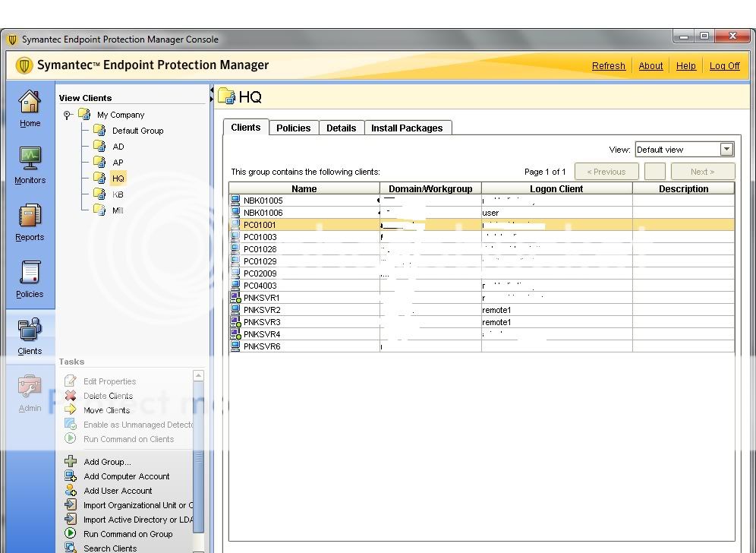The height and width of the screenshot is (553, 756).
Task: Click the page number input field
Action: pos(655,172)
